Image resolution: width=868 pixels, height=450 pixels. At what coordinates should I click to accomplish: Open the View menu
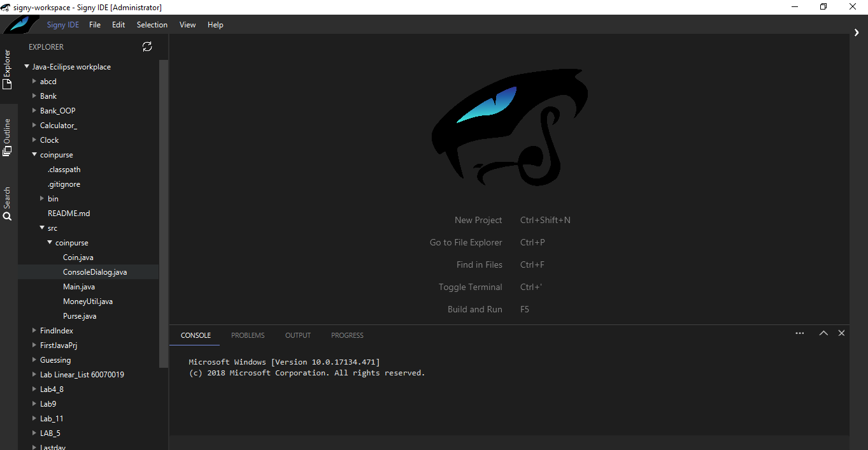coord(188,25)
